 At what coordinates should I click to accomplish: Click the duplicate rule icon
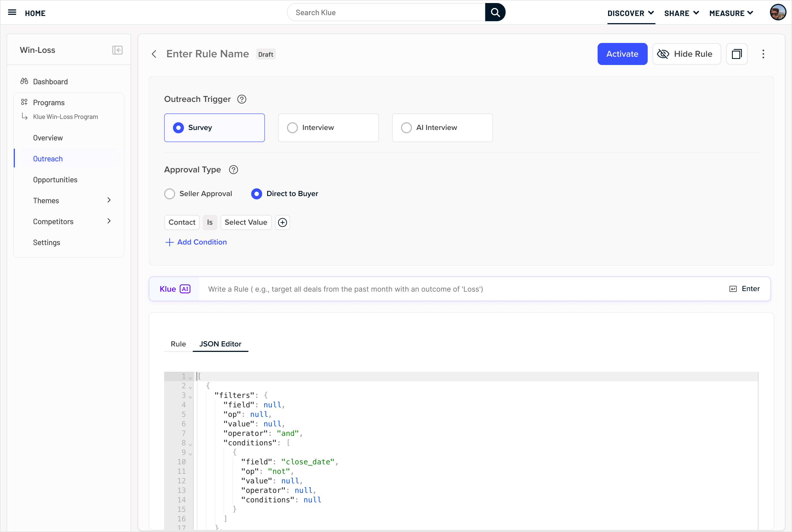click(736, 54)
